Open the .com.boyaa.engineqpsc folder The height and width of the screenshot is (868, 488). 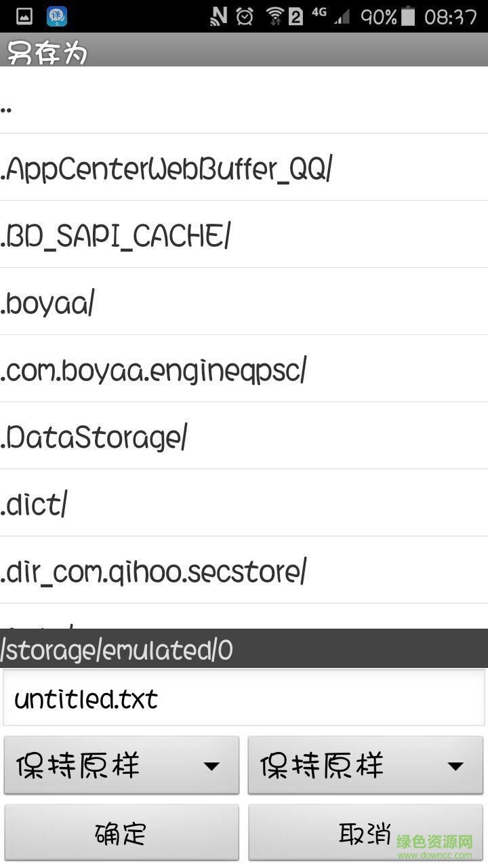pos(244,369)
